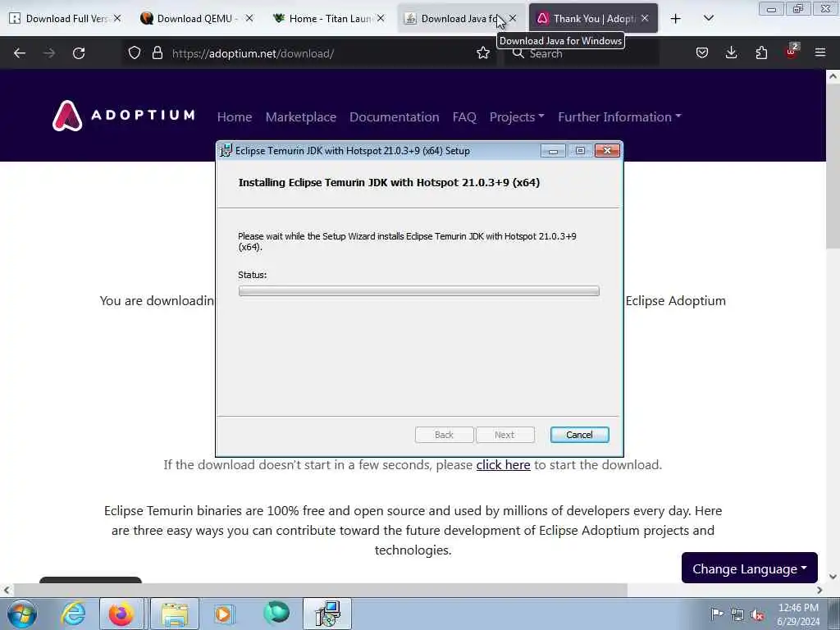This screenshot has width=840, height=630.
Task: Expand the Further Information dropdown
Action: tap(620, 116)
